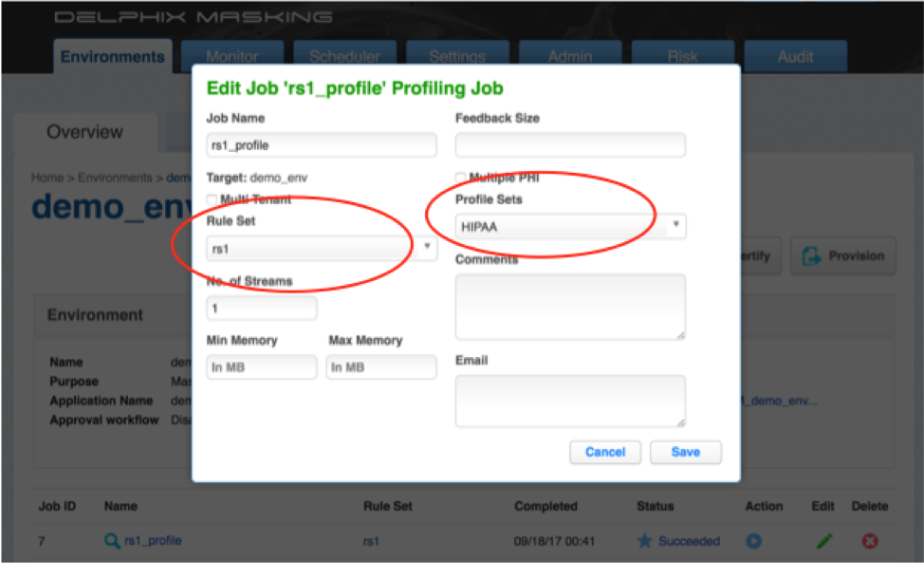Click the star status icon next to Succeeded
The height and width of the screenshot is (563, 924).
click(x=645, y=541)
